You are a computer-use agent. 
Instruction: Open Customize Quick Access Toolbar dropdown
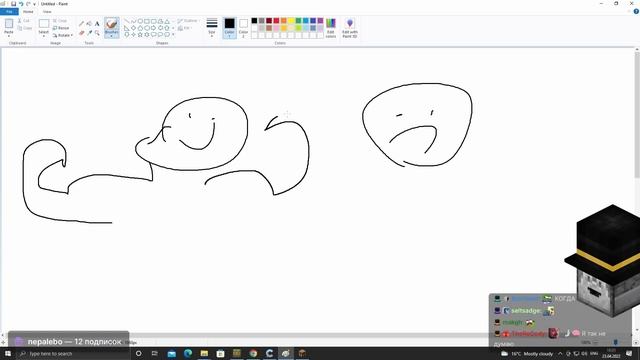tap(34, 4)
